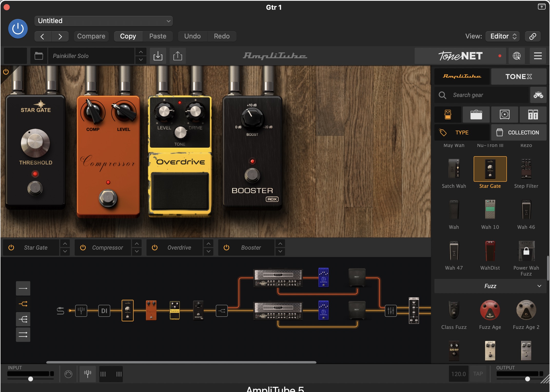The height and width of the screenshot is (392, 550).
Task: Click the save preset download icon
Action: pyautogui.click(x=158, y=56)
